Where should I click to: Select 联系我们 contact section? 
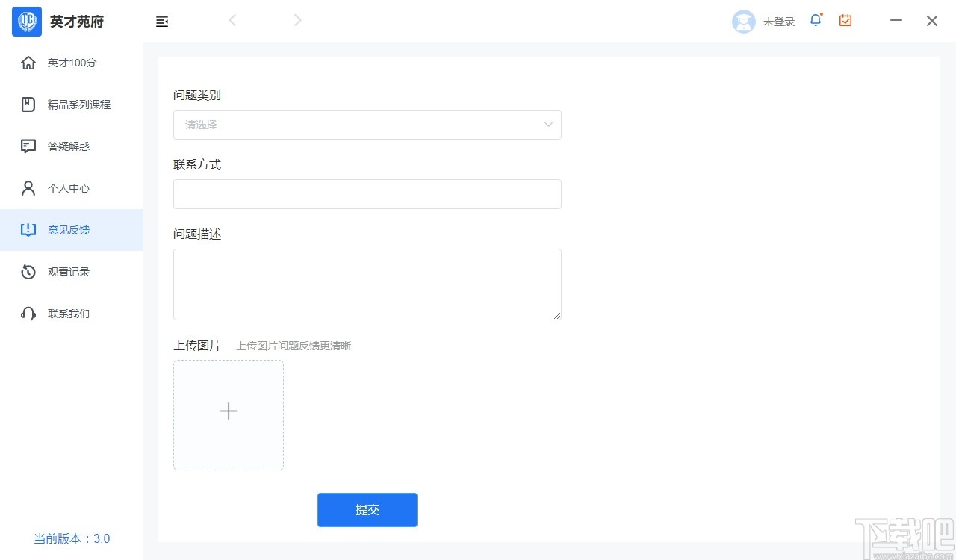pyautogui.click(x=69, y=314)
